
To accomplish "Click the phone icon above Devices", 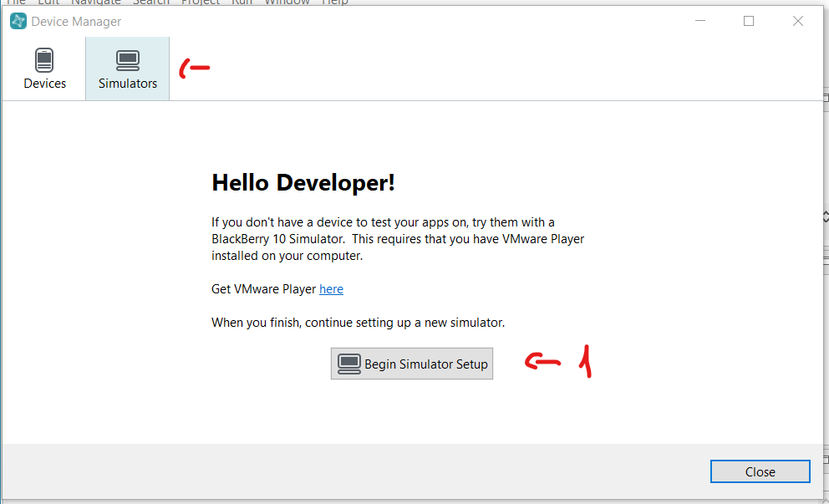I will [44, 60].
